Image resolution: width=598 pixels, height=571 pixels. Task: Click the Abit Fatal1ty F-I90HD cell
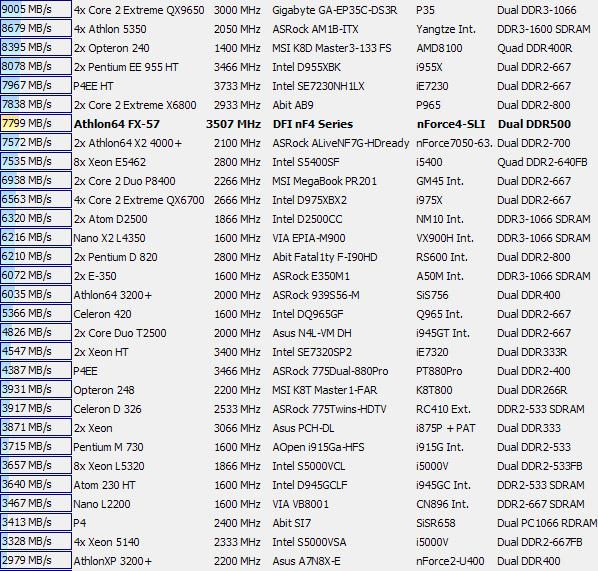[325, 257]
